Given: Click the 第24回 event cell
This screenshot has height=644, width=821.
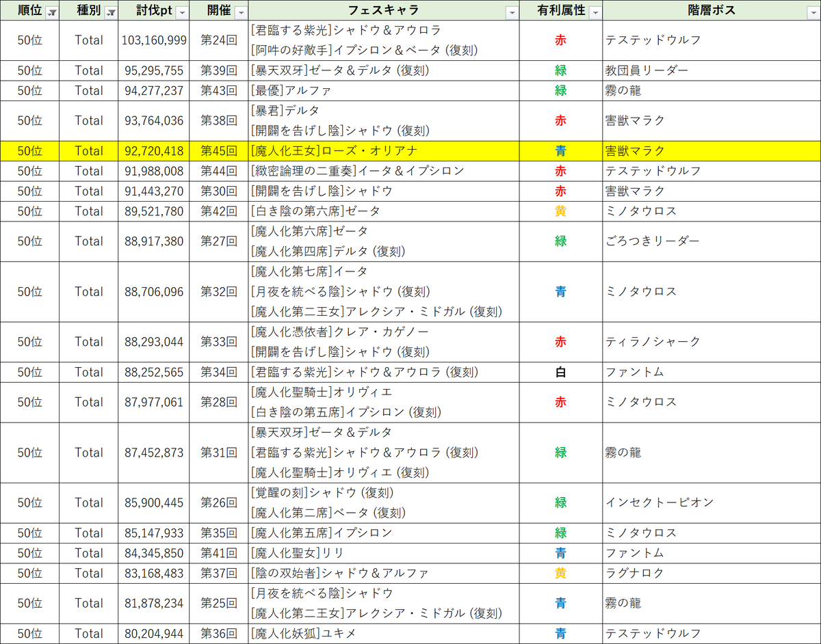Looking at the screenshot, I should click(219, 40).
